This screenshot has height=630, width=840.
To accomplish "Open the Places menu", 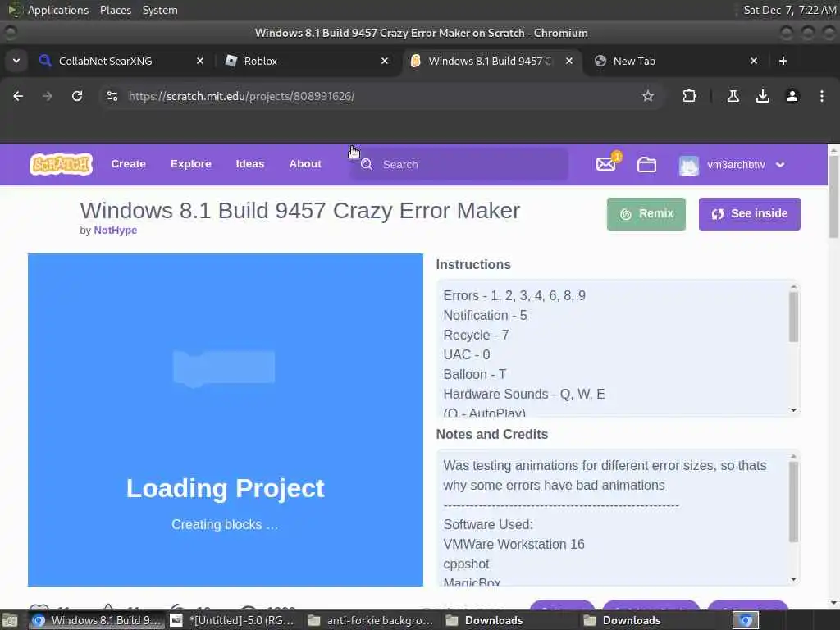I will tap(116, 10).
